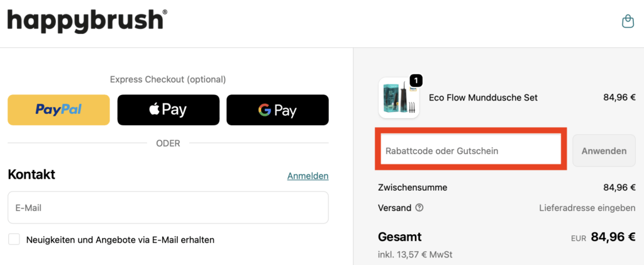Click the 'Express Checkout (optional)' label
Image resolution: width=644 pixels, height=265 pixels.
168,79
